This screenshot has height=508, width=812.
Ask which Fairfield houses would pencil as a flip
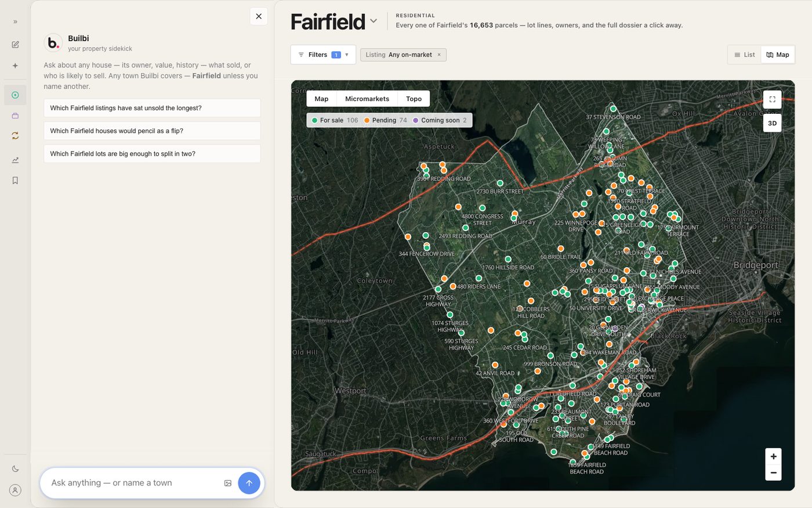click(152, 131)
